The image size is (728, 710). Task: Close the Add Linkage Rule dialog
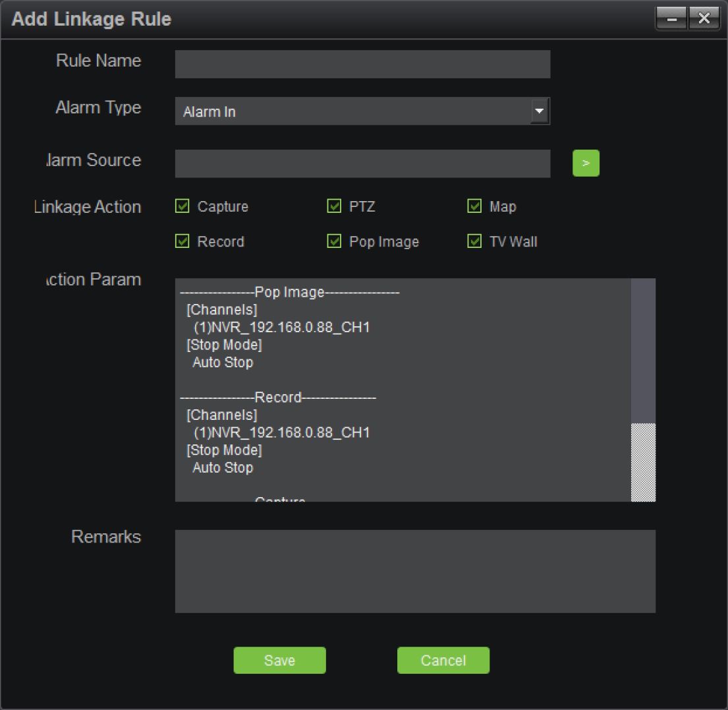click(704, 18)
